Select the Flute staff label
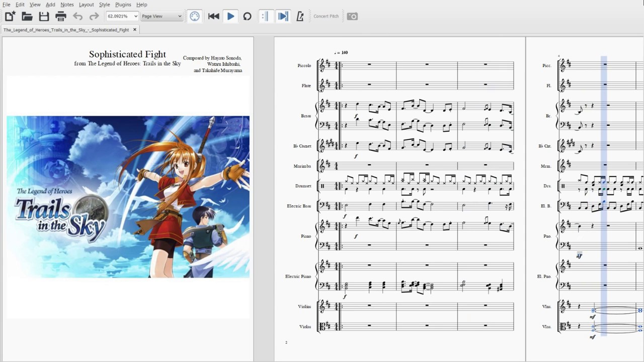 click(x=306, y=85)
